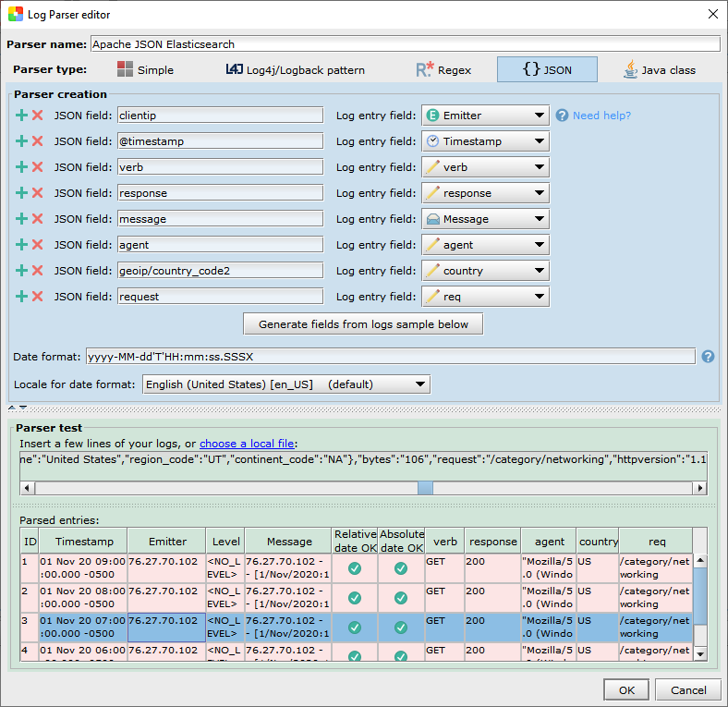This screenshot has width=728, height=707.
Task: Select 01 Nov 20 09:00 timestamp cell in row 1
Action: (x=83, y=568)
